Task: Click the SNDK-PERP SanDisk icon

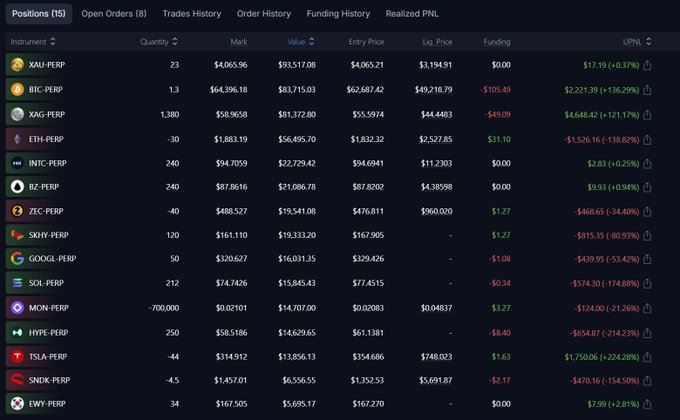Action: [x=17, y=380]
